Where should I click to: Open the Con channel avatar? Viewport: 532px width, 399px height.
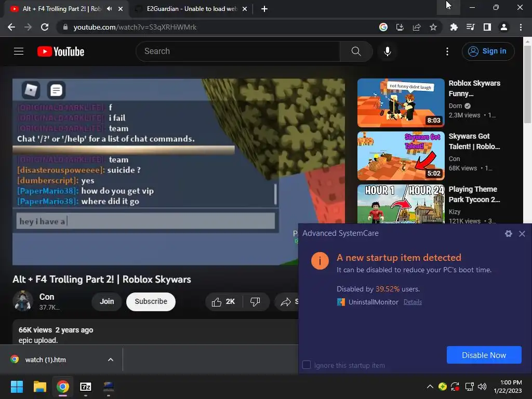23,301
